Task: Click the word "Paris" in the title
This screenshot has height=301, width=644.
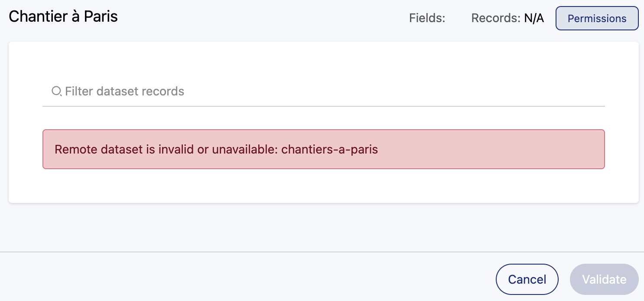Action: point(101,16)
